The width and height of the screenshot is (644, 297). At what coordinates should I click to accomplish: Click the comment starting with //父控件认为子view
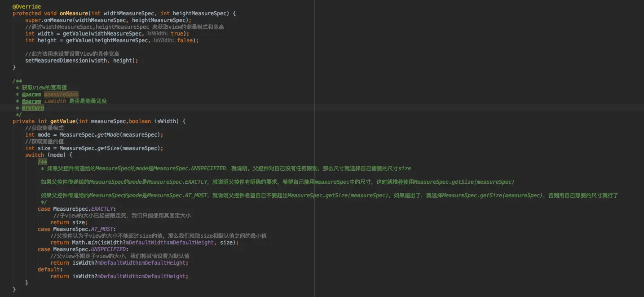tap(159, 236)
